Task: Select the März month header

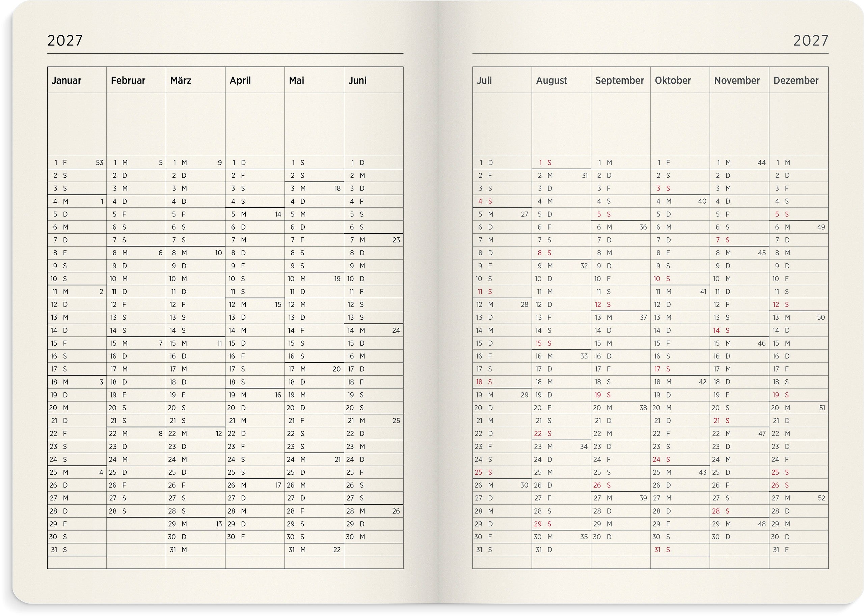Action: [181, 80]
